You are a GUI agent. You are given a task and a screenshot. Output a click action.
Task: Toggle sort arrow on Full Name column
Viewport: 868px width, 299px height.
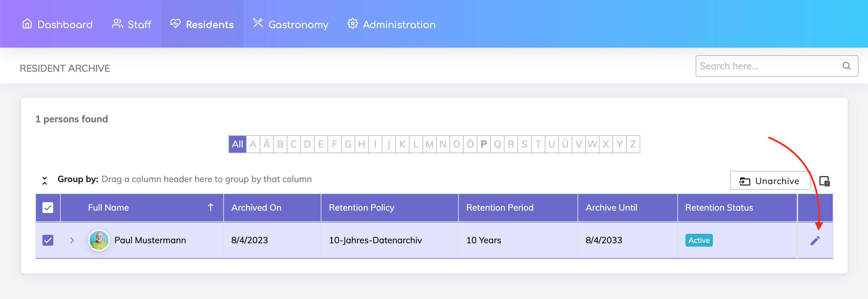pos(210,208)
